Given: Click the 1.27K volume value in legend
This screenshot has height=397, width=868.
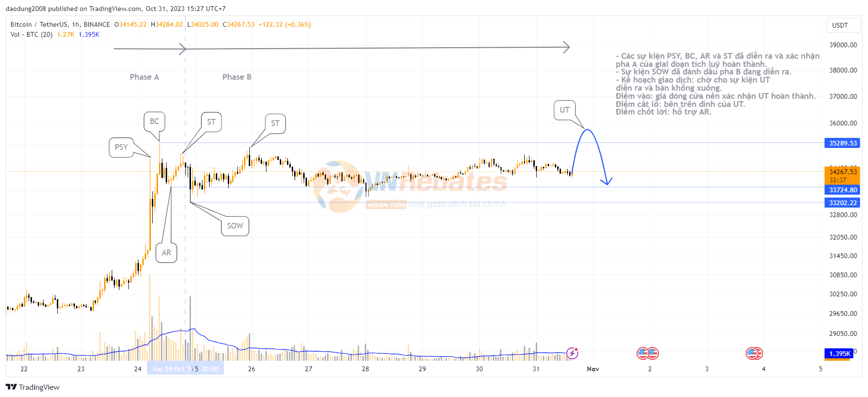Looking at the screenshot, I should click(x=65, y=34).
